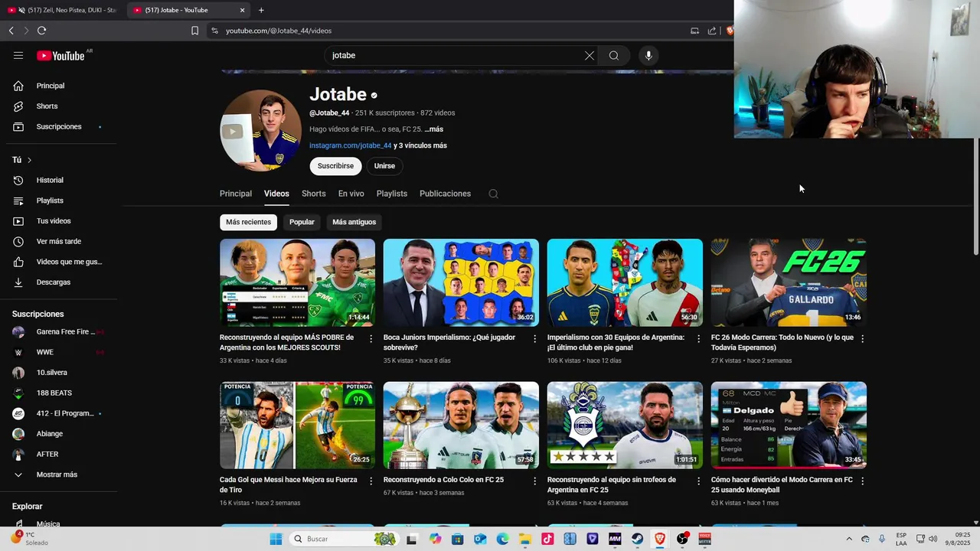980x551 pixels.
Task: Open instagram.com/jotabe_44 link
Action: 350,145
